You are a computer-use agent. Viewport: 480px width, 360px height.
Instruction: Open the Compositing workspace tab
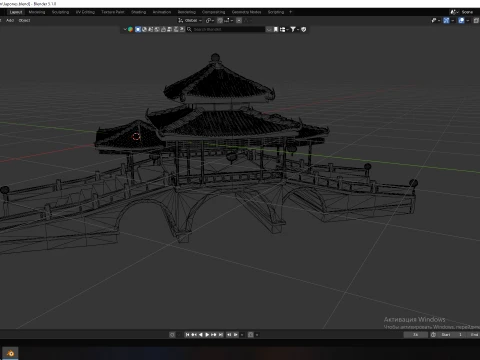pos(213,12)
